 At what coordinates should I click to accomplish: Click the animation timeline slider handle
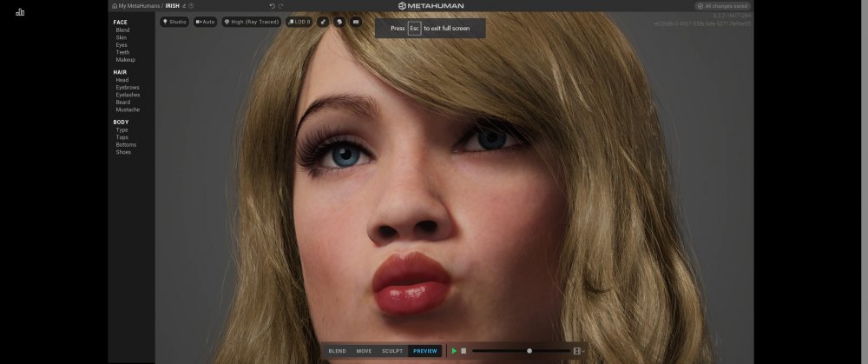coord(529,351)
